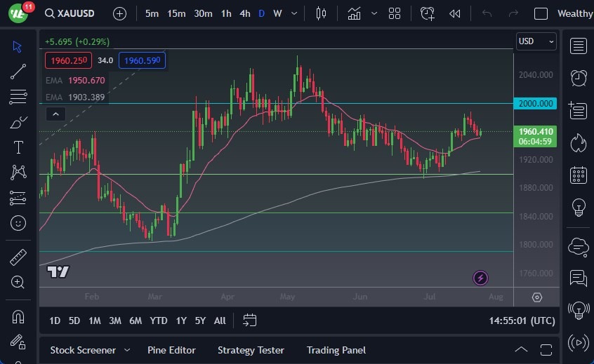Toggle the fullscreen square checkbox in top bar

pos(541,13)
